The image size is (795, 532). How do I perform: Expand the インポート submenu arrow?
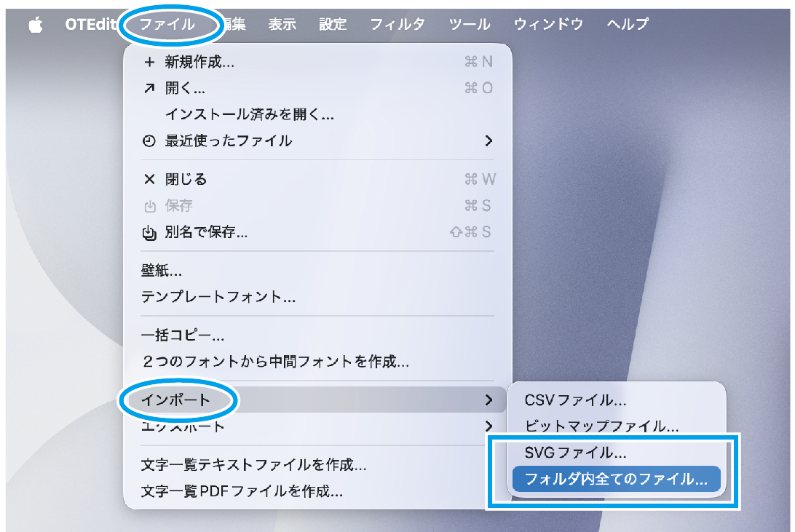489,400
